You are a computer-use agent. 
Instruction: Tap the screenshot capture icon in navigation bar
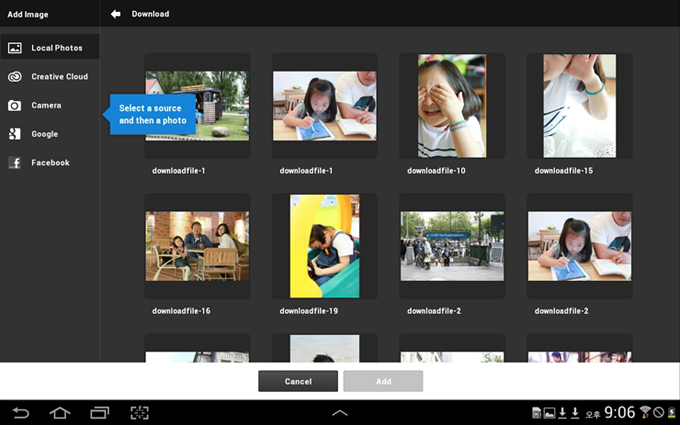click(x=138, y=413)
